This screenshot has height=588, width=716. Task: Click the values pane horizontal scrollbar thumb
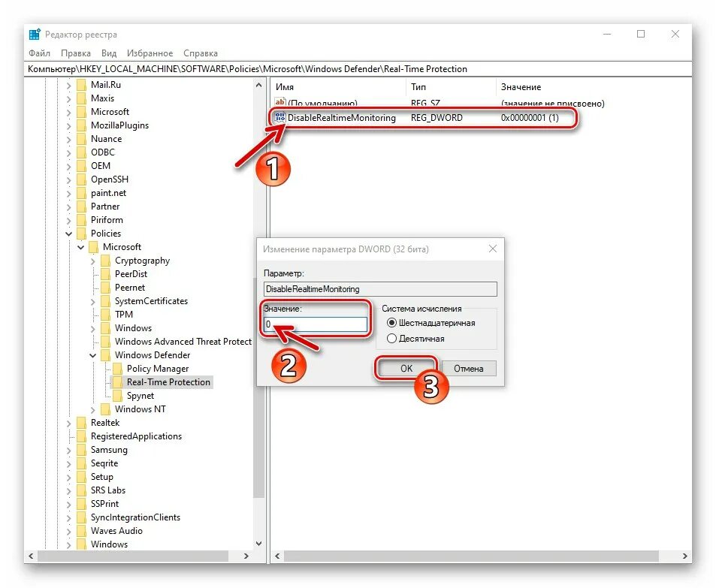pyautogui.click(x=471, y=556)
